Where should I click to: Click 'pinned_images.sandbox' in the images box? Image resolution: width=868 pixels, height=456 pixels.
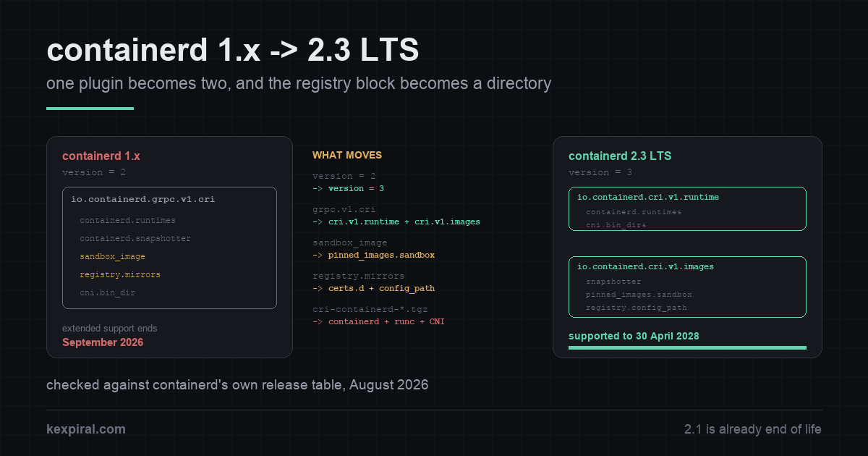tap(639, 295)
